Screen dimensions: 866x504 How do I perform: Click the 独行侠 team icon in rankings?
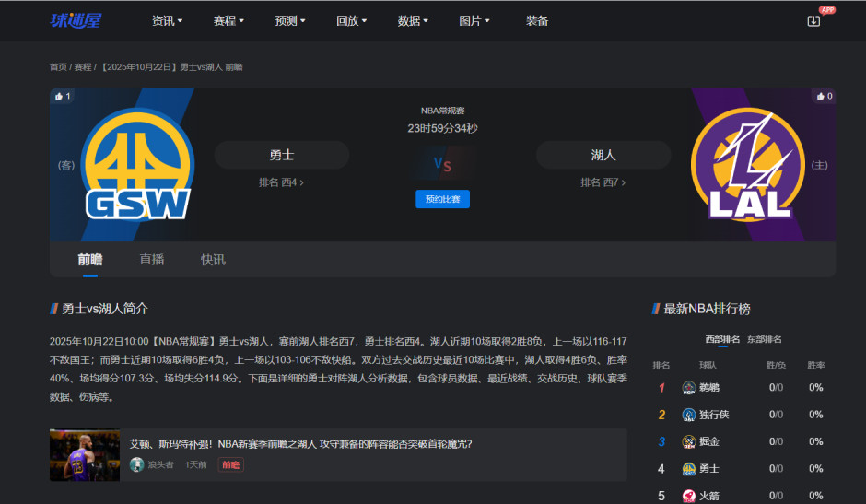688,415
